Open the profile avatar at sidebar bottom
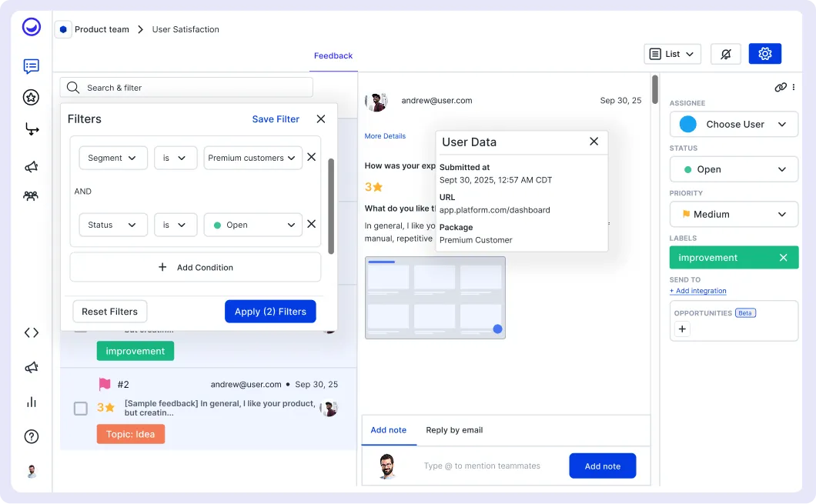The width and height of the screenshot is (816, 504). coord(32,471)
